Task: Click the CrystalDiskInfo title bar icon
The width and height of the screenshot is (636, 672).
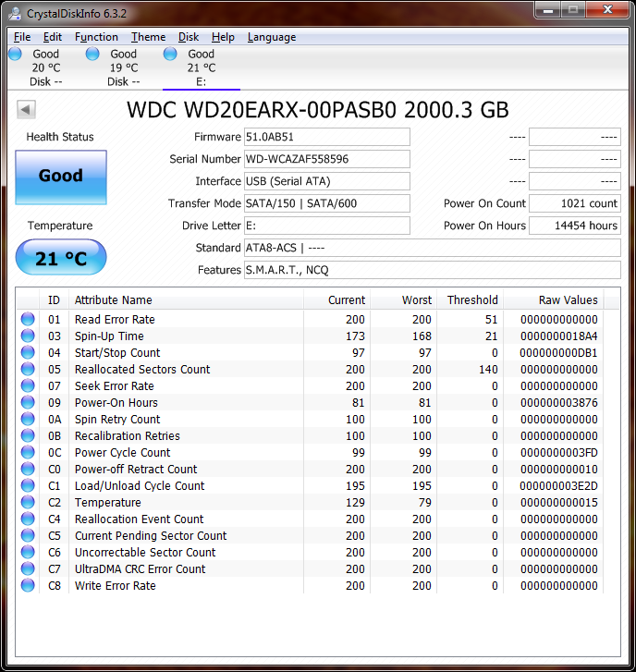Action: pyautogui.click(x=15, y=14)
